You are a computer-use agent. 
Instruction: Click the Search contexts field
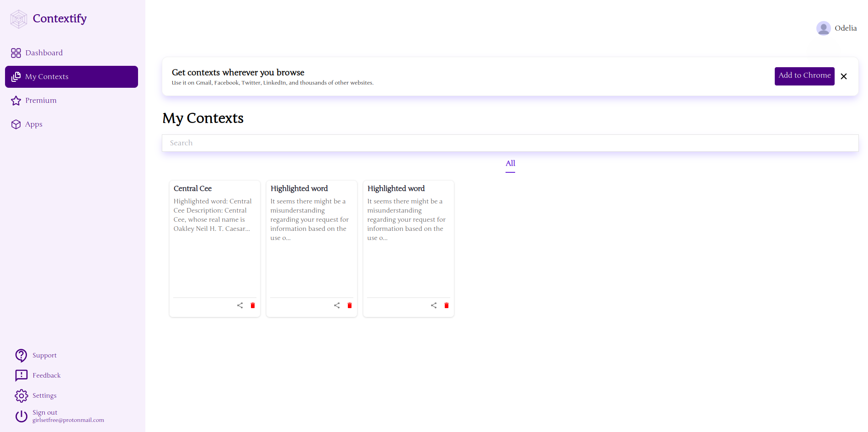click(x=510, y=143)
